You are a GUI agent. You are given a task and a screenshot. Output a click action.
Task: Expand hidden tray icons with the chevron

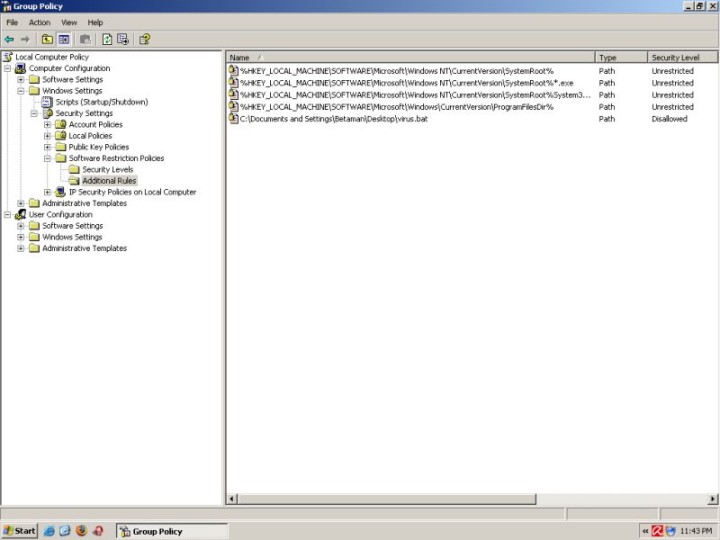click(x=645, y=531)
